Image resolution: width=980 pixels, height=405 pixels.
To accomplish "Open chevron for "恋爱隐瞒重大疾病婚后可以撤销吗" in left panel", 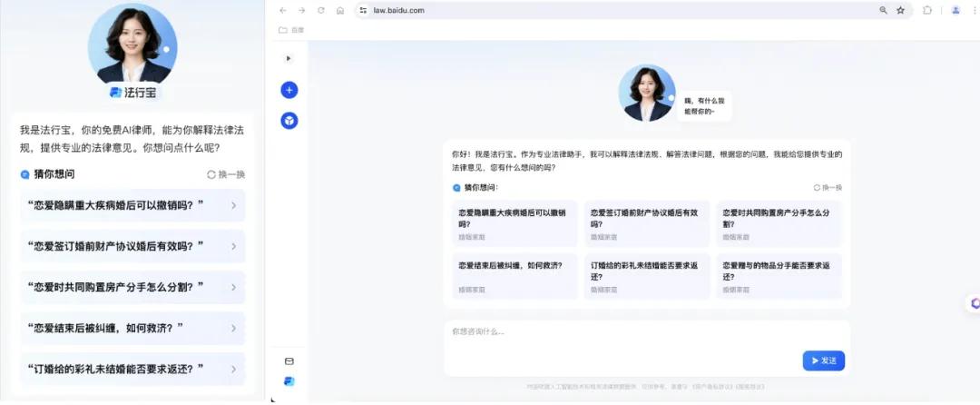I will 233,205.
